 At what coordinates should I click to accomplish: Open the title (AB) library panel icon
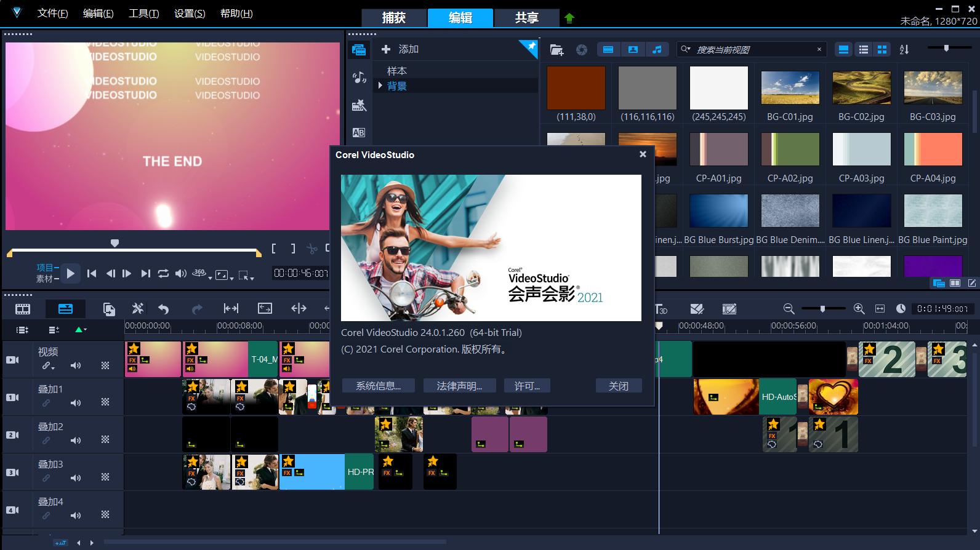pyautogui.click(x=359, y=132)
